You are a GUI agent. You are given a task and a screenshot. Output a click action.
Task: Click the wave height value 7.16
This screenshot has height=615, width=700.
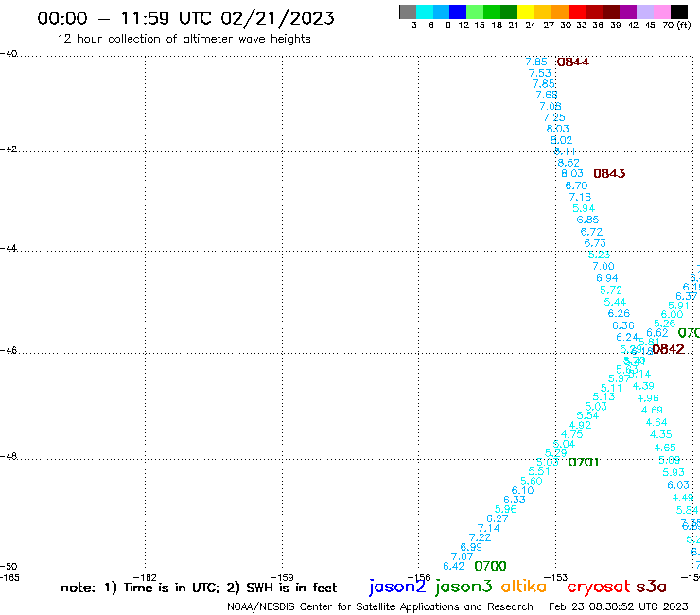pos(580,197)
